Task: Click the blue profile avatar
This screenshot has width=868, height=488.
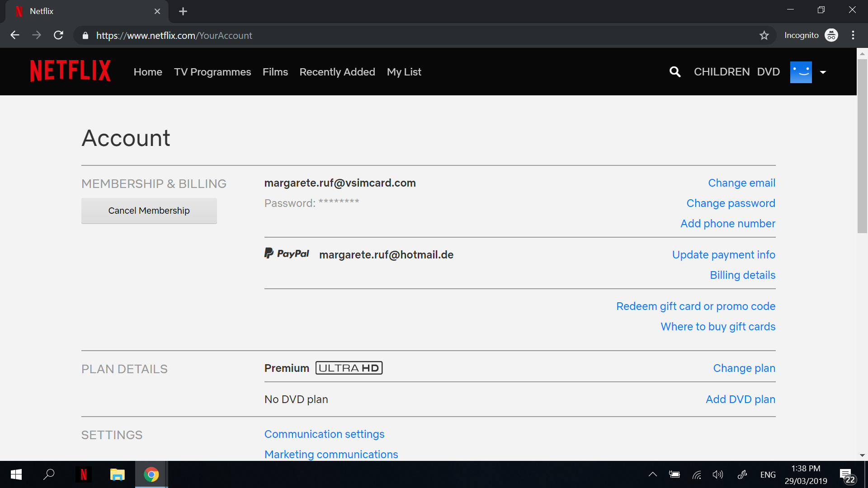Action: pyautogui.click(x=801, y=72)
